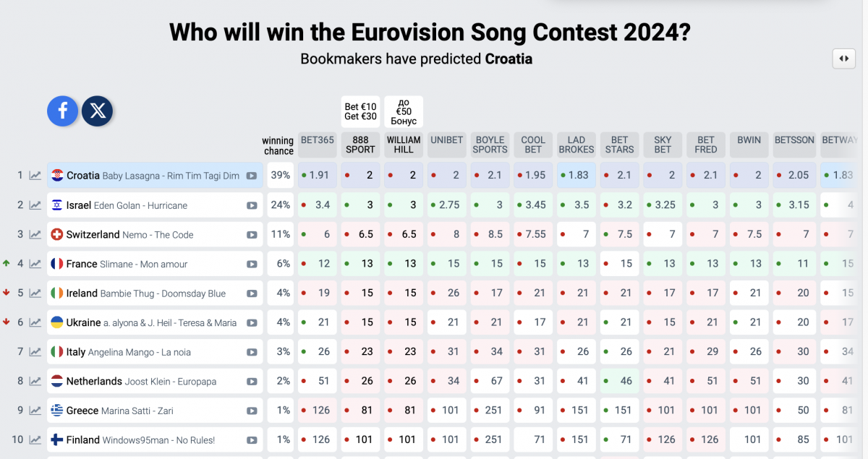Image resolution: width=868 pixels, height=459 pixels.
Task: Play Finland's No Rules! video
Action: pos(251,439)
